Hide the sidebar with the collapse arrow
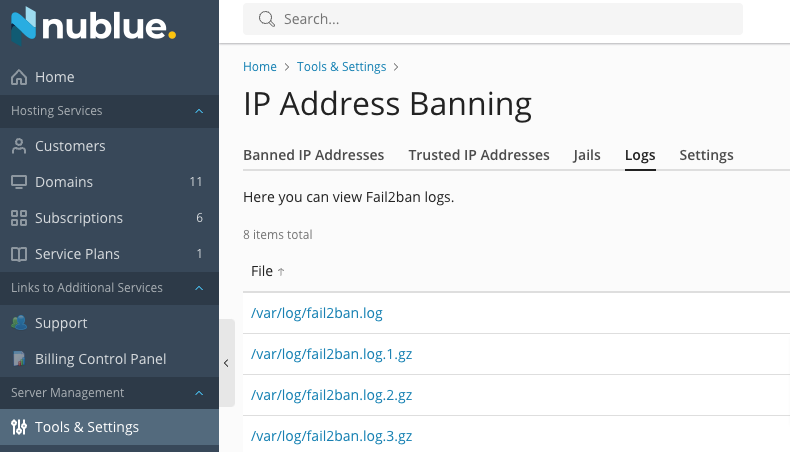The image size is (790, 452). pos(227,363)
